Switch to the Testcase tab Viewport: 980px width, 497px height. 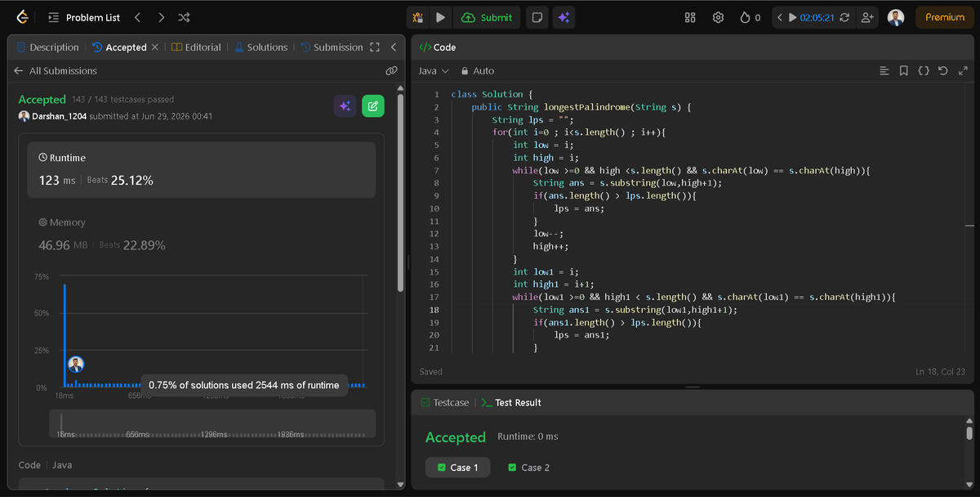[x=445, y=402]
